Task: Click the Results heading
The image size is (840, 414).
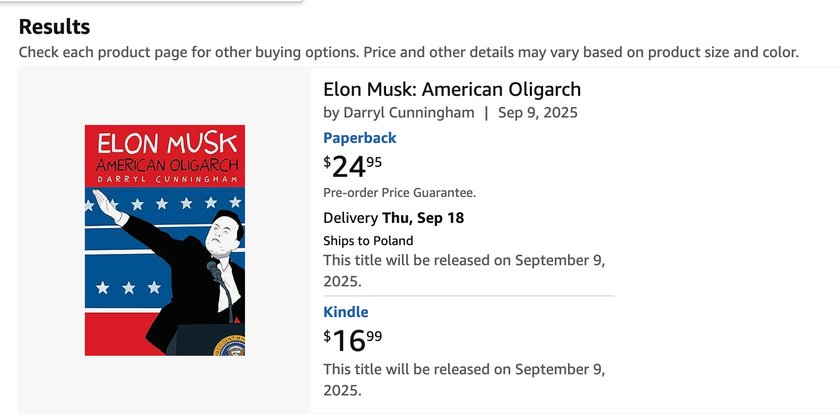Action: [55, 27]
